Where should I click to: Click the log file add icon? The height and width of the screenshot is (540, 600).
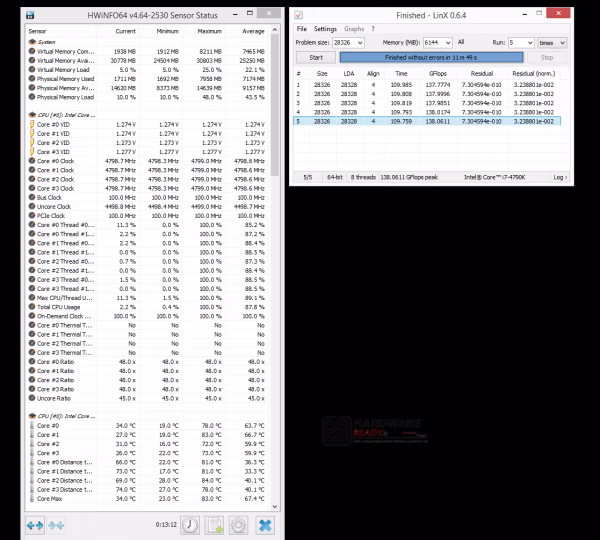214,525
